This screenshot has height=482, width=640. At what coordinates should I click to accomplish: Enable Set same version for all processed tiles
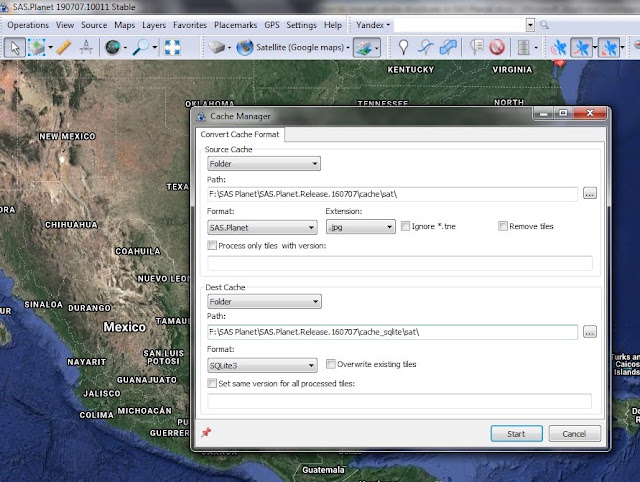212,383
